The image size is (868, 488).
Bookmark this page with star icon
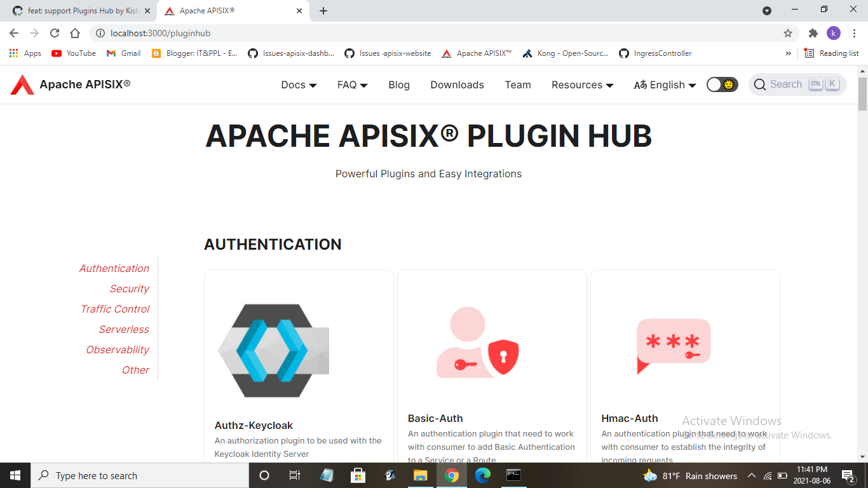click(x=788, y=33)
